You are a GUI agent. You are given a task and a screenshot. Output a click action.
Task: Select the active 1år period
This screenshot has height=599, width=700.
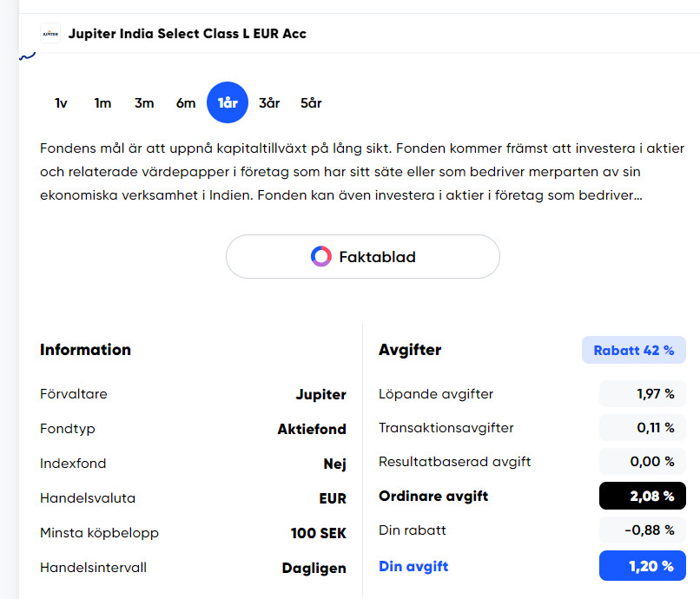pos(228,103)
